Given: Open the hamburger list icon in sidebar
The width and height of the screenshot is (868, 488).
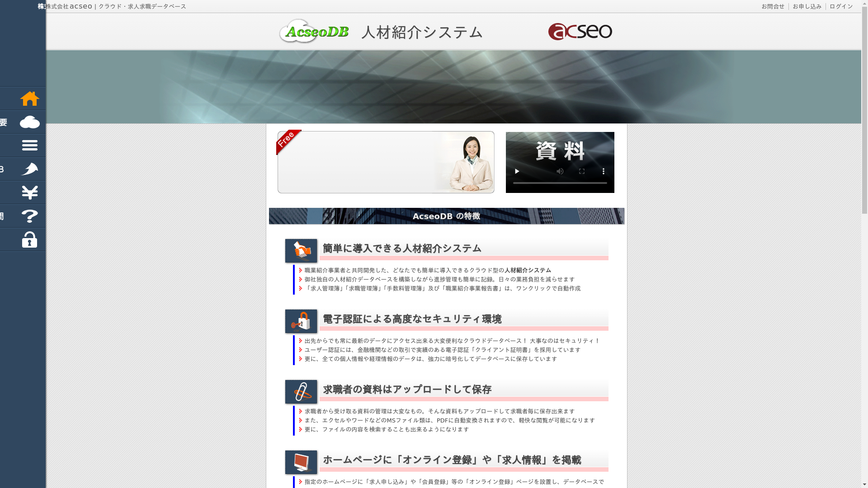Looking at the screenshot, I should 30,145.
